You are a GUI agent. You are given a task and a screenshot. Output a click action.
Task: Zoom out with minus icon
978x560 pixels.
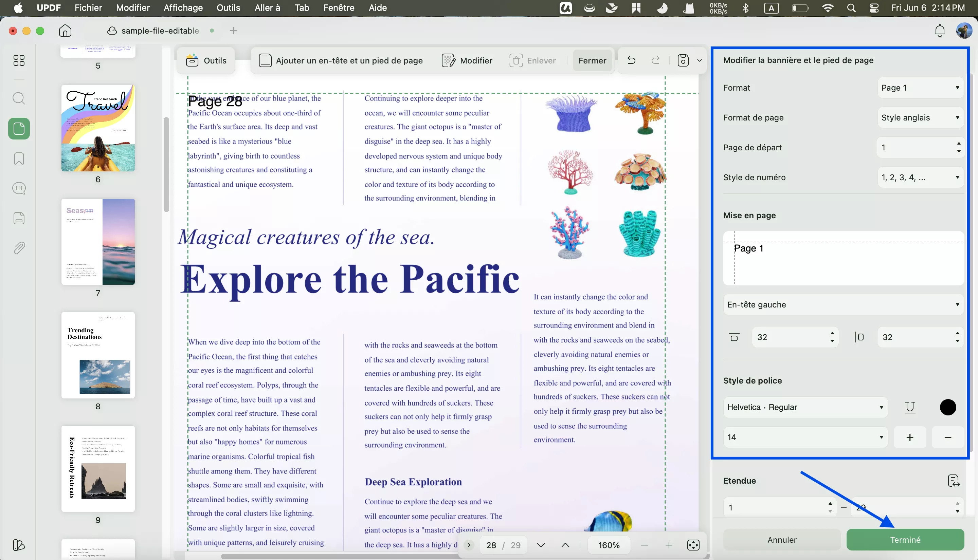click(645, 545)
